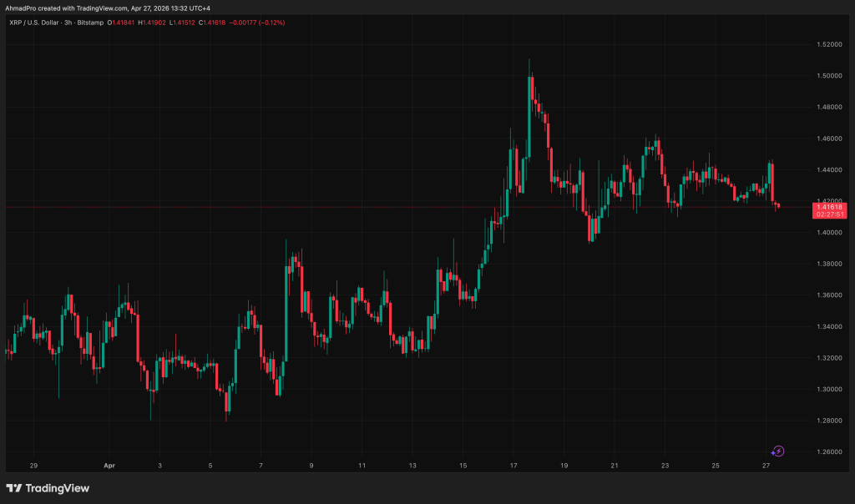Image resolution: width=855 pixels, height=504 pixels.
Task: Select date 17 on the time axis
Action: click(514, 465)
